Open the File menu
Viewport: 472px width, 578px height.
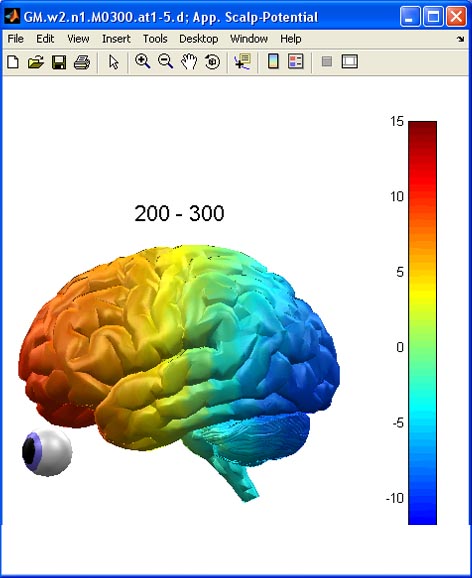15,39
